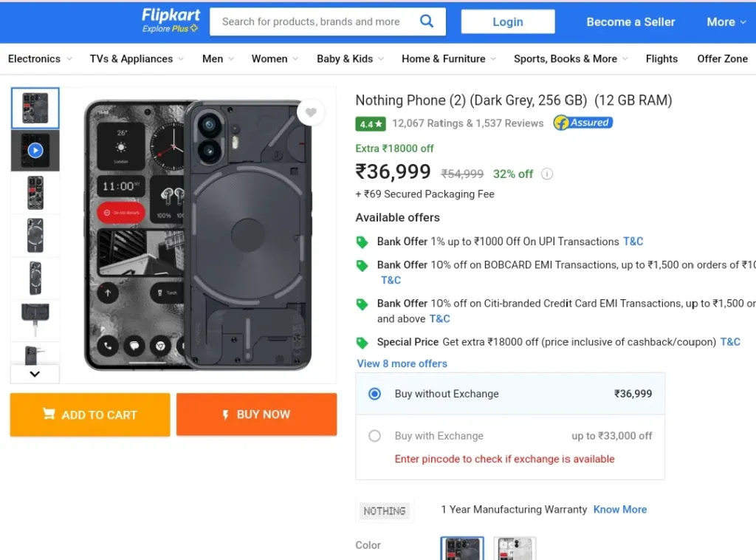Select the fourth thumbnail showing phone back

point(35,236)
